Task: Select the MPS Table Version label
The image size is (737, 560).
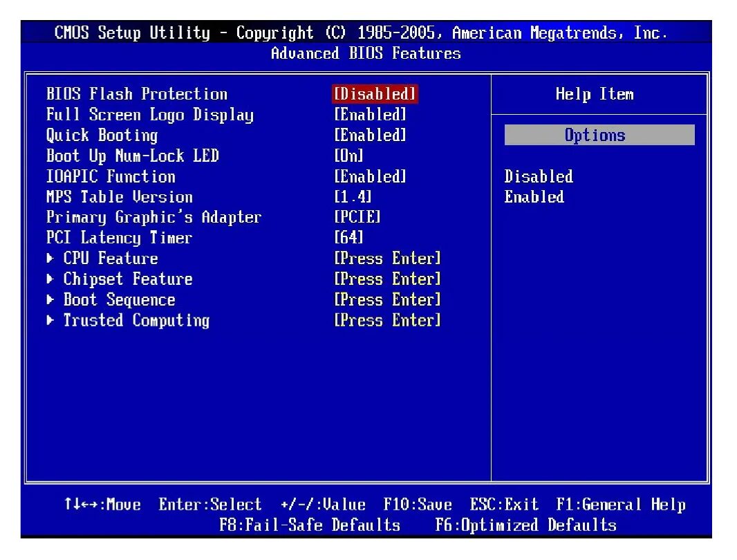Action: click(120, 198)
